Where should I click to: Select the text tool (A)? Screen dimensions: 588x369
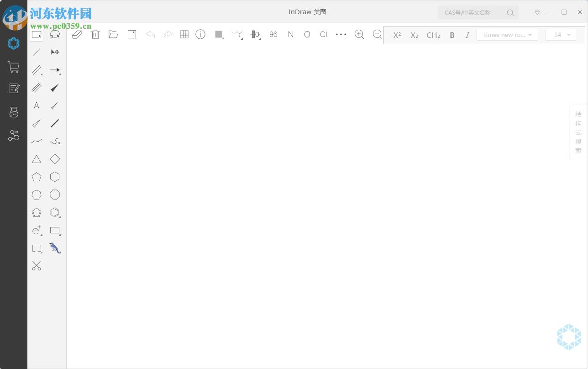pyautogui.click(x=37, y=105)
